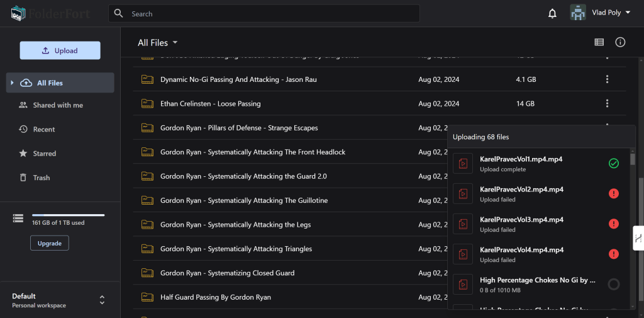The width and height of the screenshot is (644, 318).
Task: Expand the All Files tree arrow in sidebar
Action: tap(13, 82)
